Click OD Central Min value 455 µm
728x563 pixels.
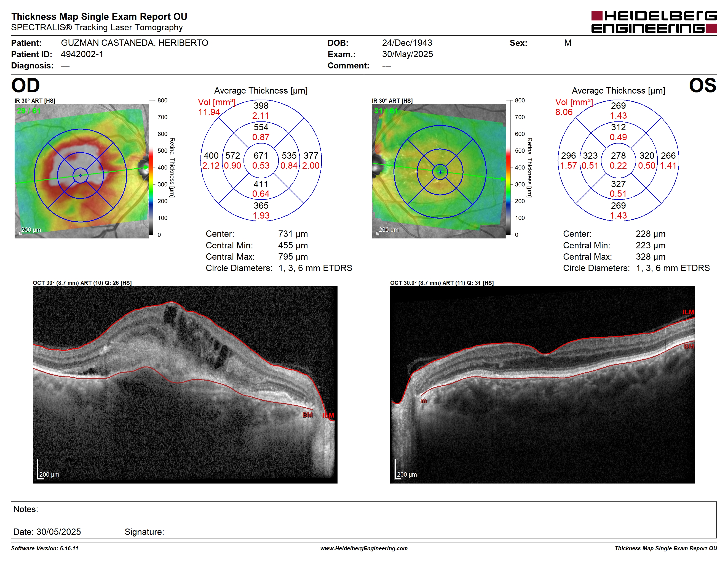pos(293,245)
